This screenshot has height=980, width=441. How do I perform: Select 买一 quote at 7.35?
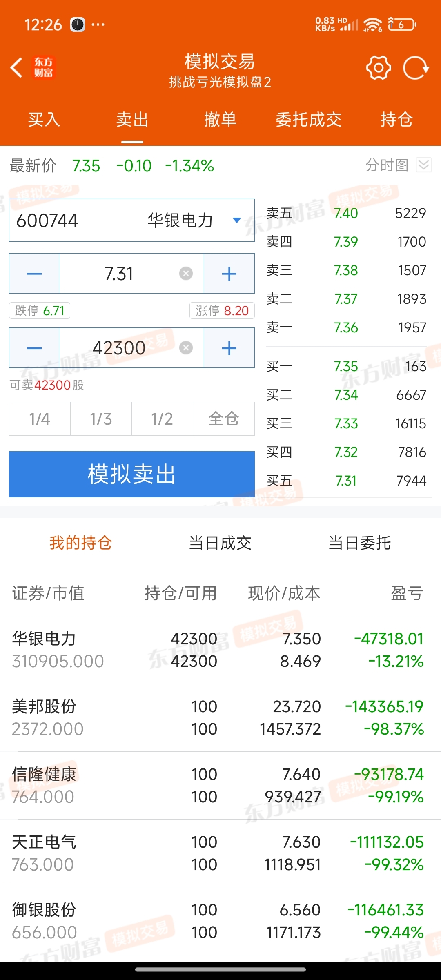coord(346,366)
